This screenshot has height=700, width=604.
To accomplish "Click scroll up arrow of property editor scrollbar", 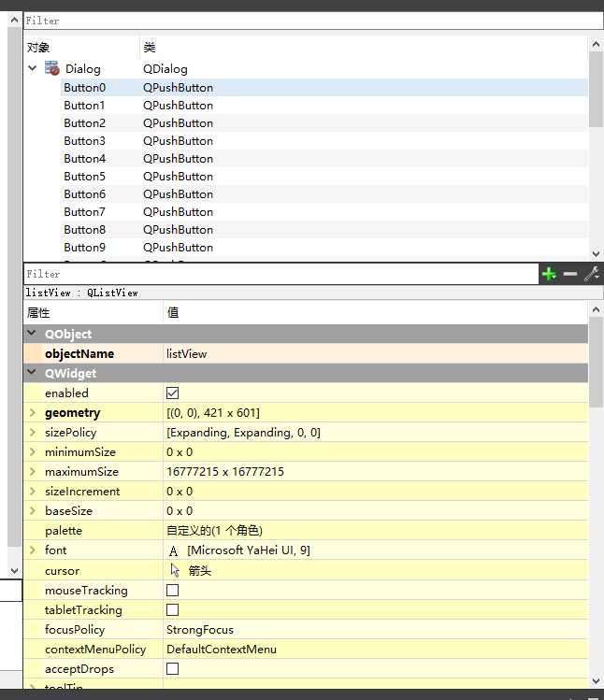I will [x=596, y=309].
